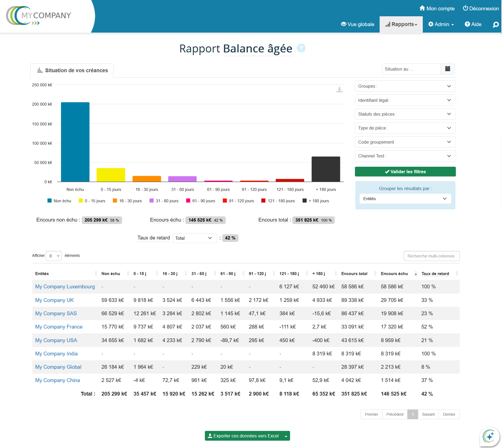Click the Recherche multi-colonnes search field
The height and width of the screenshot is (448, 502).
point(431,256)
